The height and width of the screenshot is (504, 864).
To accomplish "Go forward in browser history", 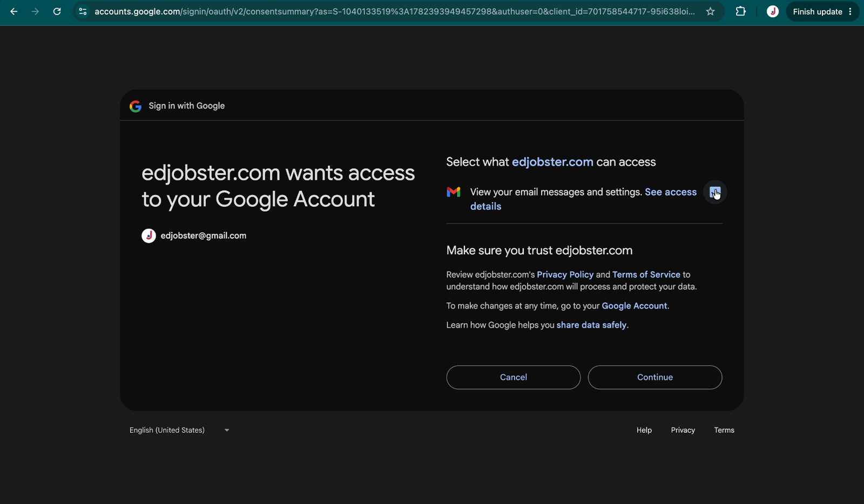I will coord(35,11).
